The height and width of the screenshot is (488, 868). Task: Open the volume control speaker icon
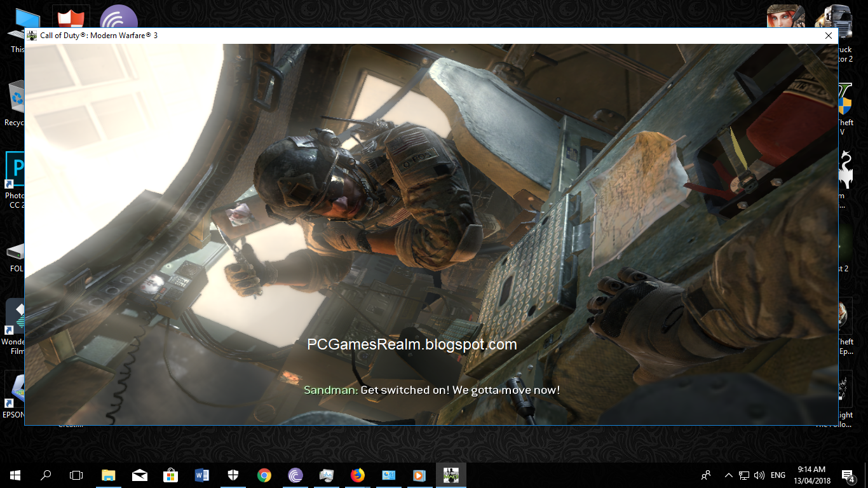click(x=759, y=475)
